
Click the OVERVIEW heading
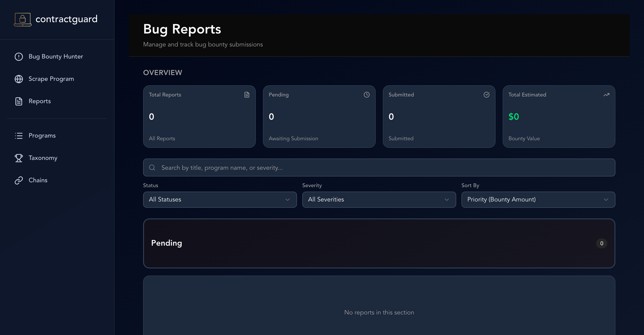tap(163, 73)
